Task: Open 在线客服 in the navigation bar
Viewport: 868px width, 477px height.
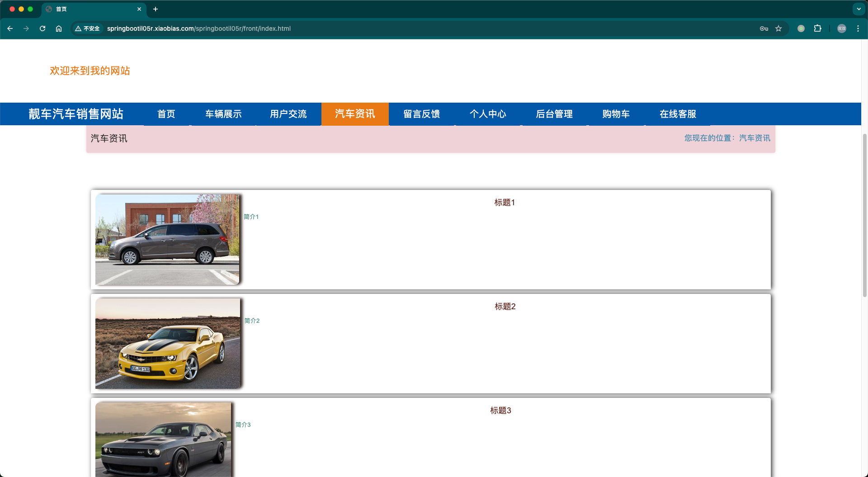Action: (x=678, y=114)
